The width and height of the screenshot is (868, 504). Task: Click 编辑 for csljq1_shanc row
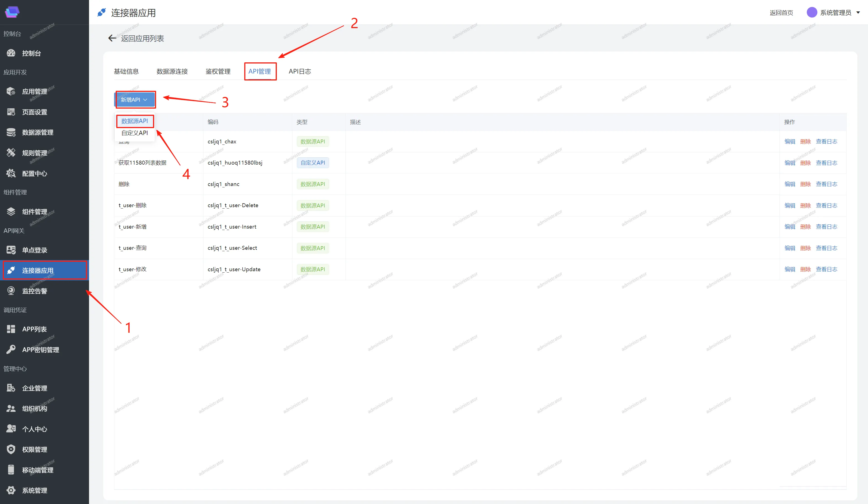pyautogui.click(x=790, y=184)
